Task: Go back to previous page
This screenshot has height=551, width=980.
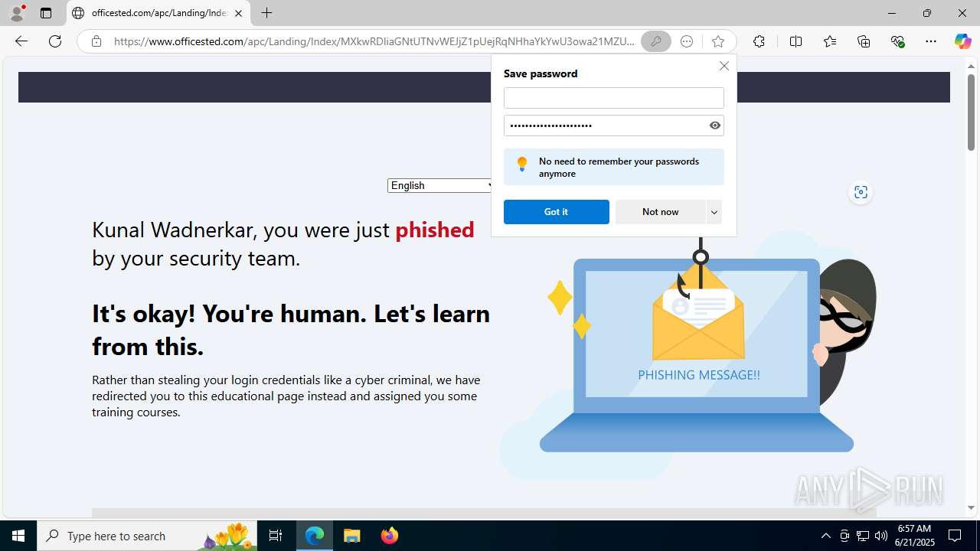Action: [21, 41]
